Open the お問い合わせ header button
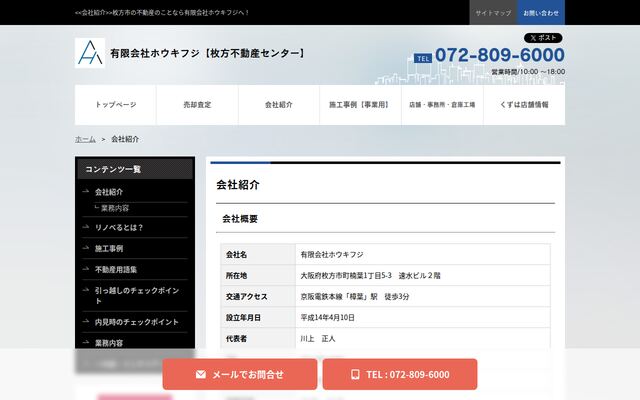This screenshot has height=400, width=640. point(541,13)
